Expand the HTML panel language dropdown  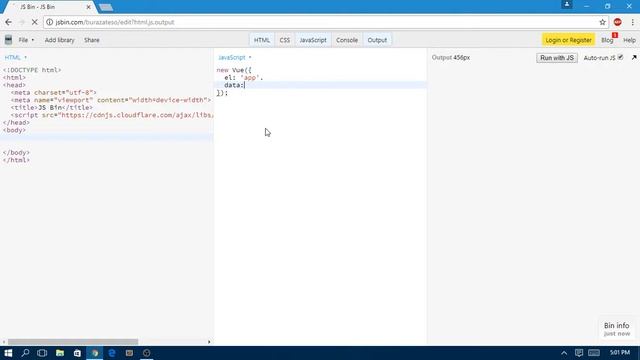pyautogui.click(x=16, y=58)
